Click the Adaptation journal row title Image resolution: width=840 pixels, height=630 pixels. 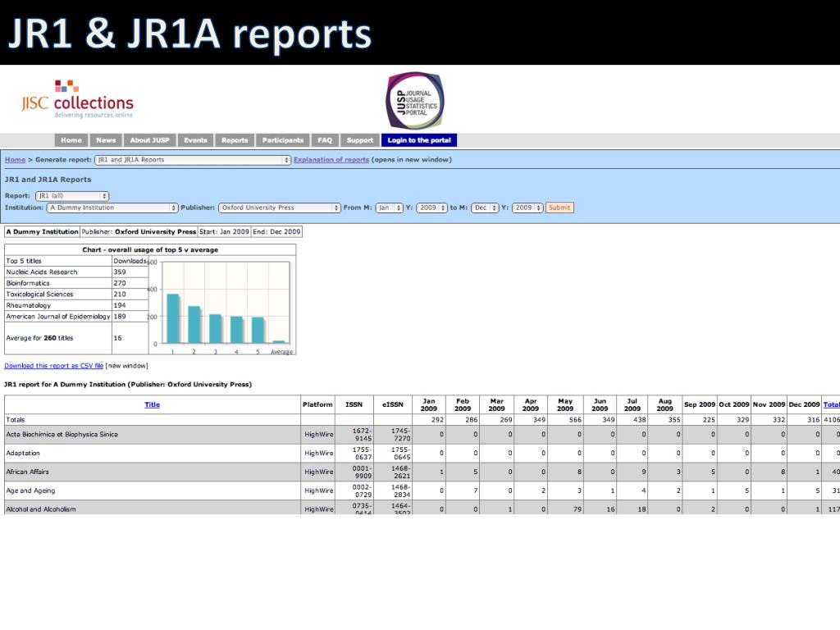[x=23, y=453]
